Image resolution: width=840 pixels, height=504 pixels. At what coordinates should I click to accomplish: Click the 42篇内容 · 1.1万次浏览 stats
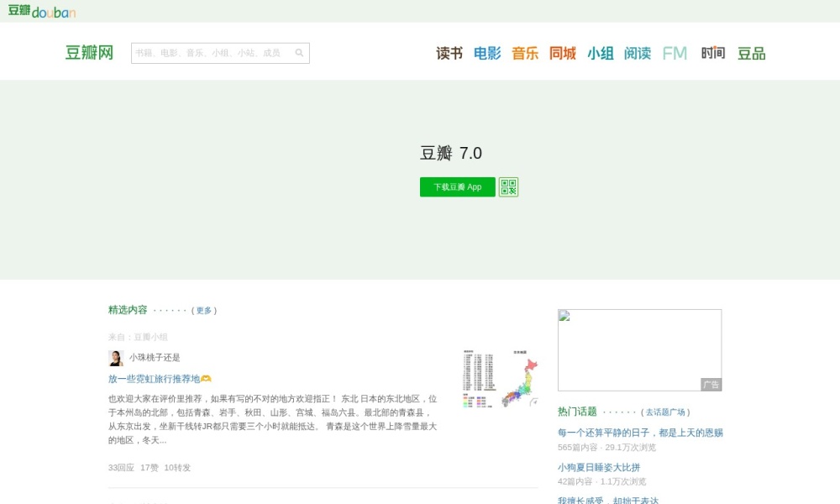coord(601,481)
